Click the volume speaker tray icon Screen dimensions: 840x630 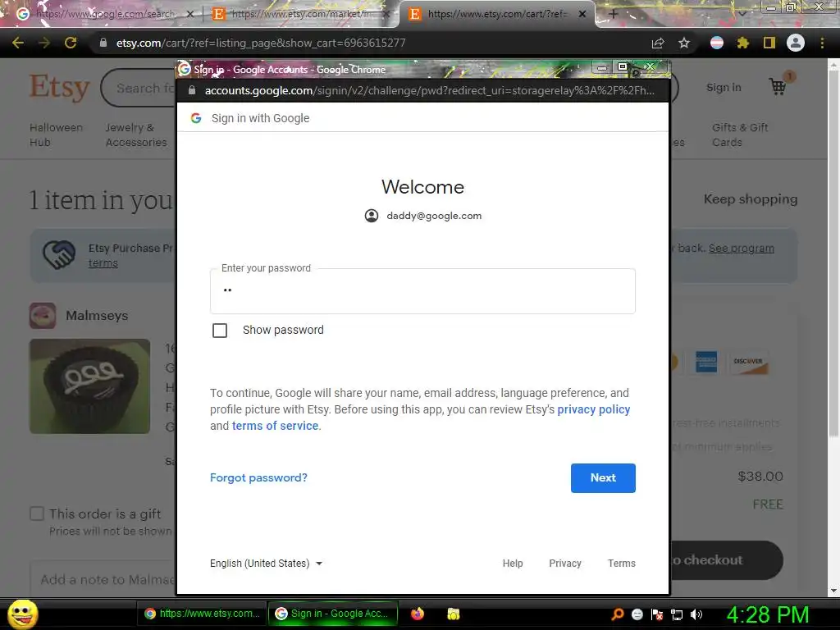[696, 614]
